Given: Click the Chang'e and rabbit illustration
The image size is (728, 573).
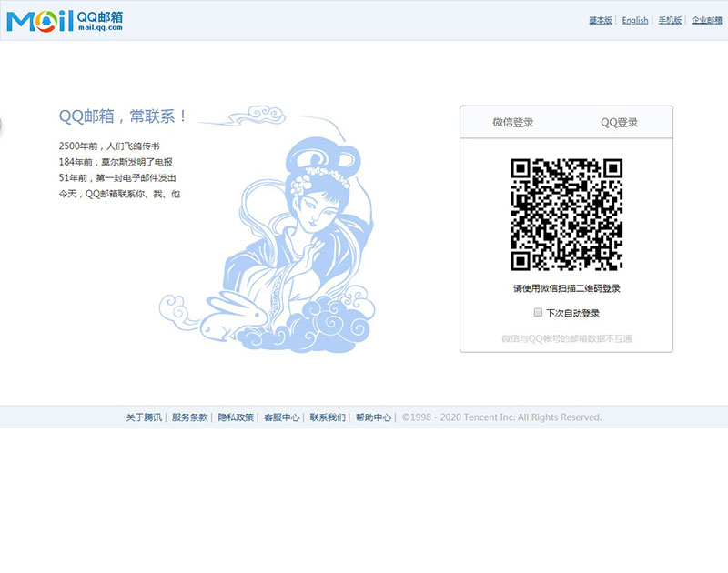Looking at the screenshot, I should click(x=268, y=230).
